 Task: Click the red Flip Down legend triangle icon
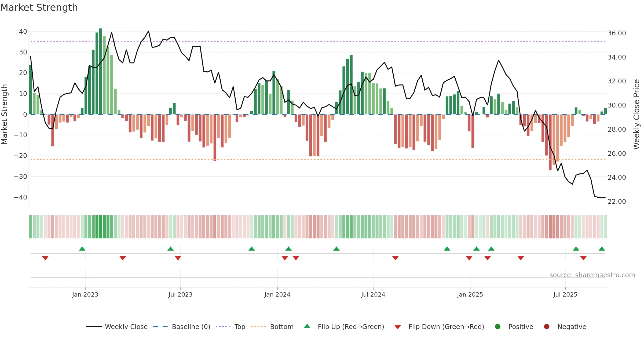click(398, 327)
